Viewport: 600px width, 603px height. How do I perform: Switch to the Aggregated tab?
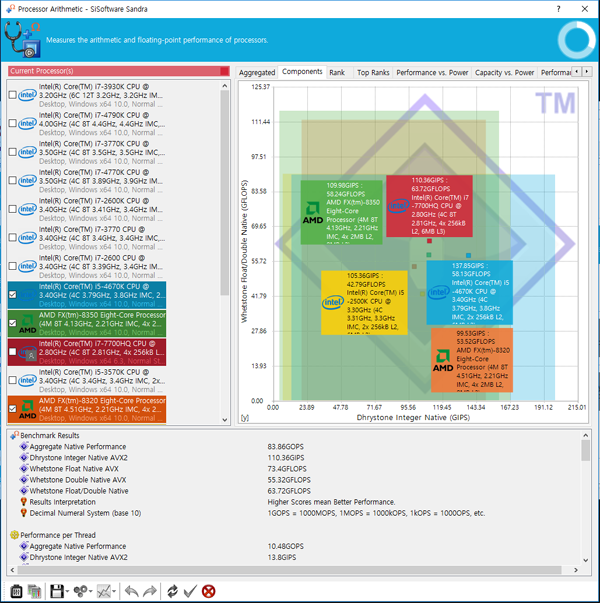pyautogui.click(x=257, y=72)
